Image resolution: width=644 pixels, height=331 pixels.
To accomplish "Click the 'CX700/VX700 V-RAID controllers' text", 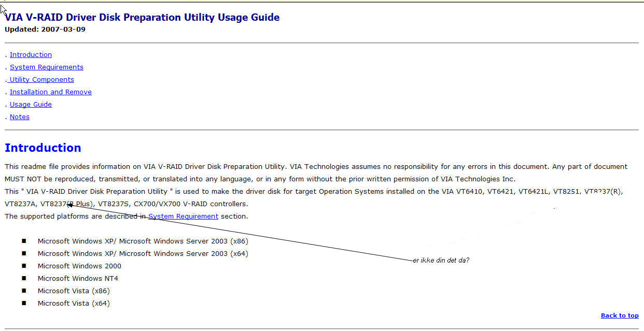I will 191,204.
